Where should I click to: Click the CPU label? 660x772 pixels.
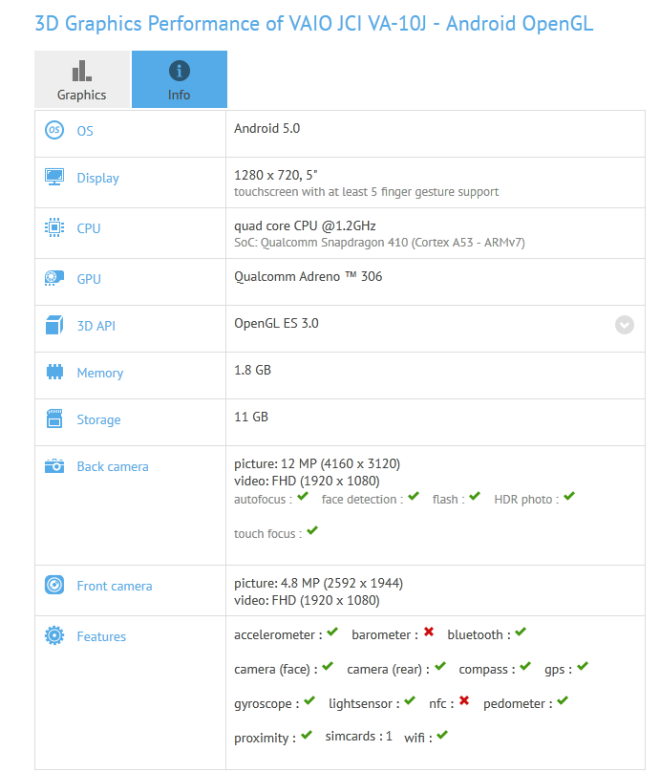pyautogui.click(x=89, y=228)
